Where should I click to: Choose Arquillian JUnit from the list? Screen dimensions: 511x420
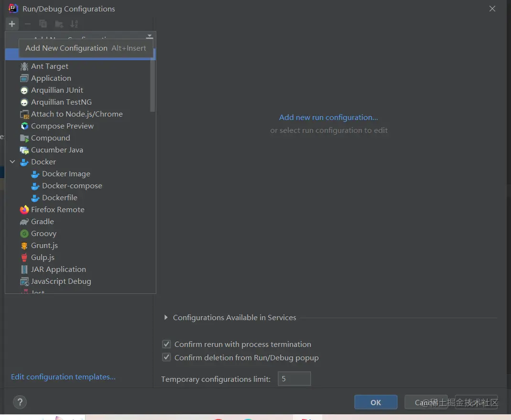coord(57,90)
